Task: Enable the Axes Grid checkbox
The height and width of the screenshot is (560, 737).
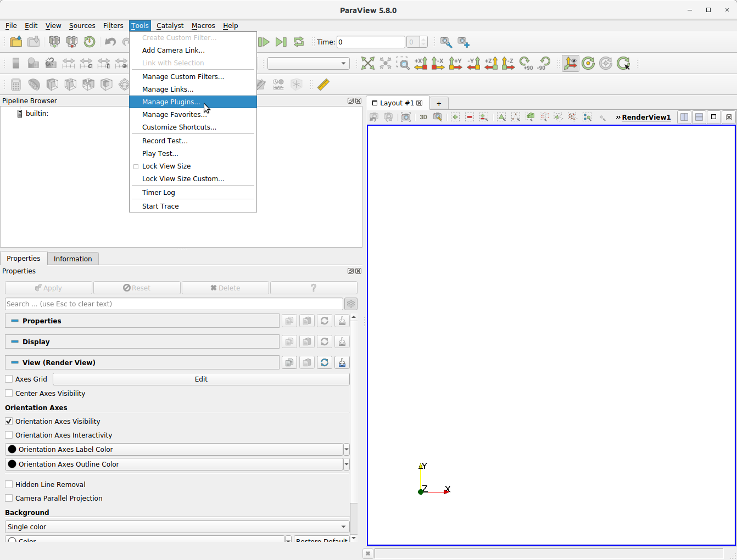Action: click(9, 379)
